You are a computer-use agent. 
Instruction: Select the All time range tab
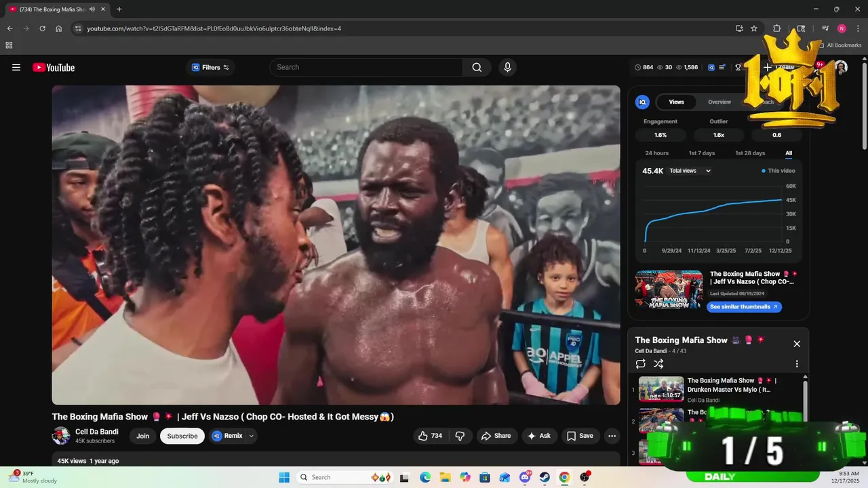pos(789,153)
